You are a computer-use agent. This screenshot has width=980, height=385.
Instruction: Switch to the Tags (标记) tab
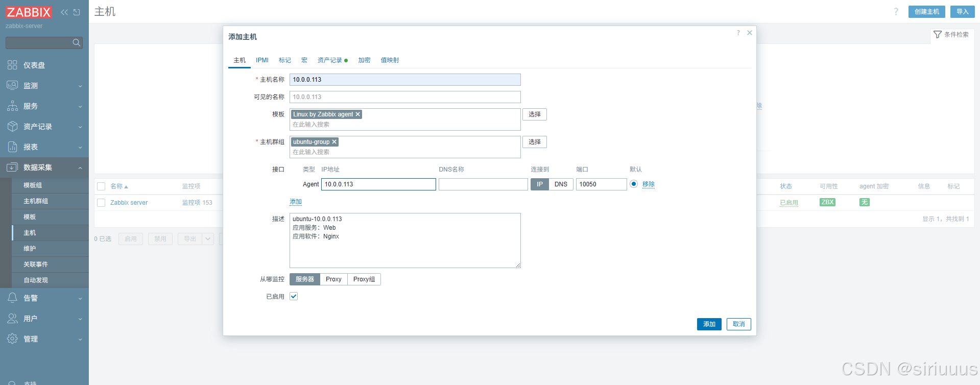(x=285, y=60)
